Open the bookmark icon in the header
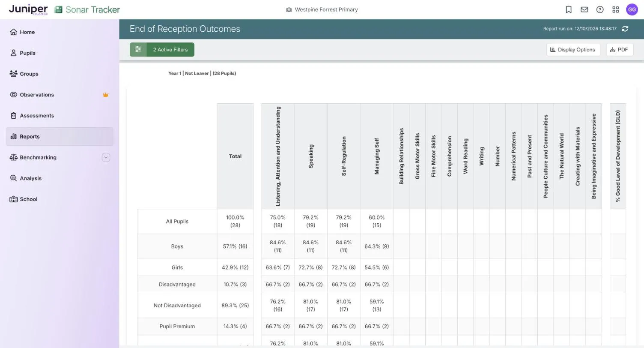The width and height of the screenshot is (644, 348). click(x=569, y=9)
